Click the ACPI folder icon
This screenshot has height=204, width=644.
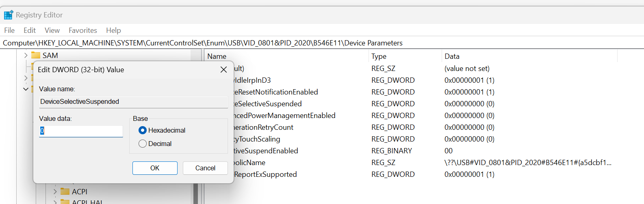tap(65, 191)
